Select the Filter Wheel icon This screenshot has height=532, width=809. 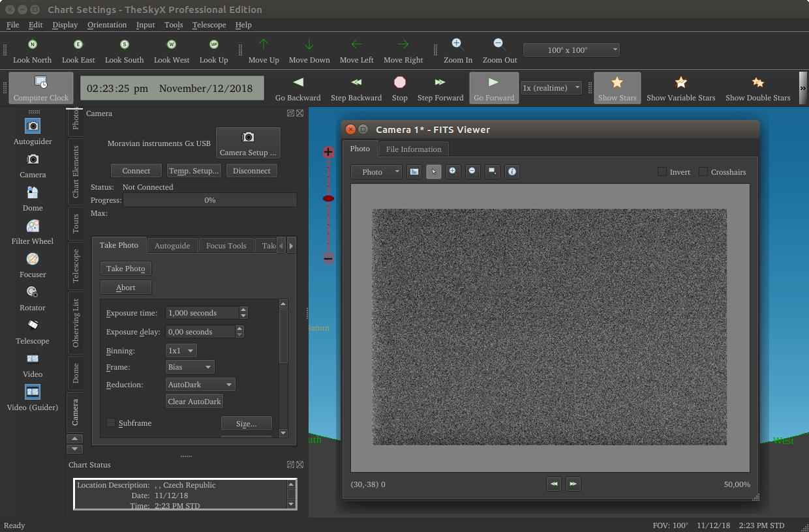click(33, 226)
